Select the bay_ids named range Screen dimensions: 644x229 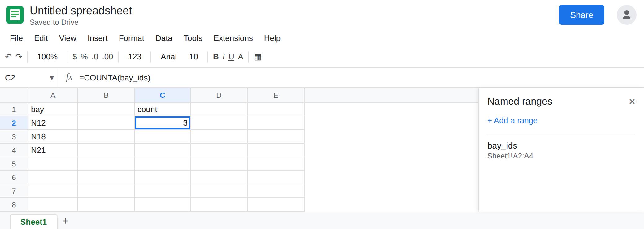pos(561,150)
